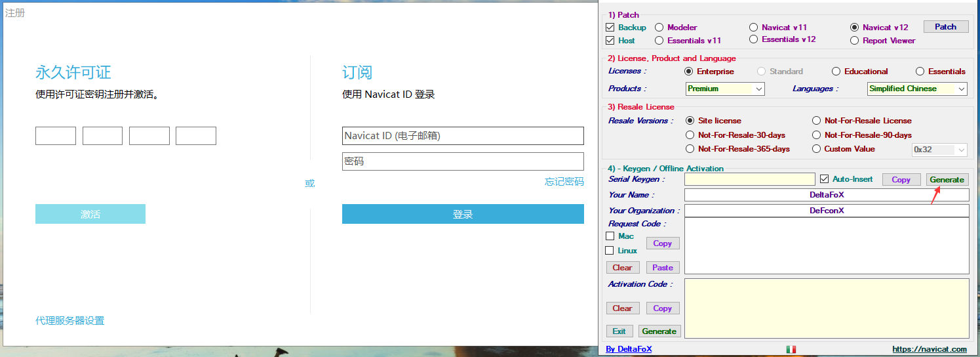Open Languages dropdown showing Simplified Chinese
Image resolution: width=980 pixels, height=357 pixels.
pos(917,89)
